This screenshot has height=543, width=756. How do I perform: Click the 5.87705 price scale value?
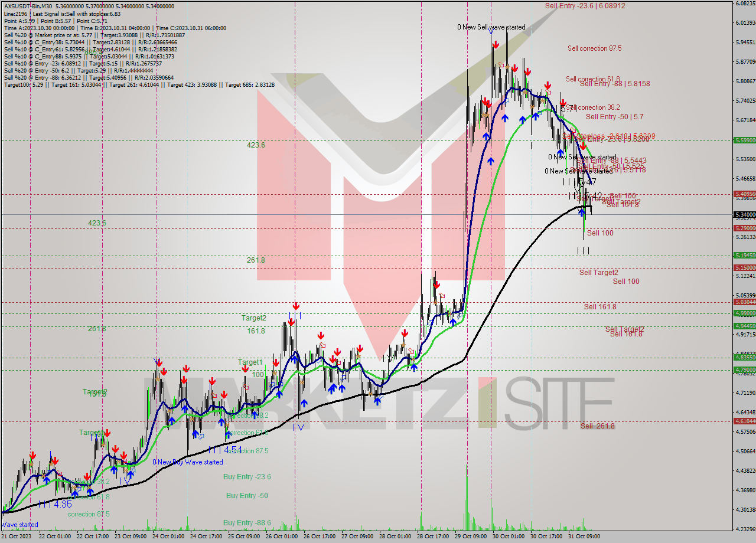click(x=745, y=61)
